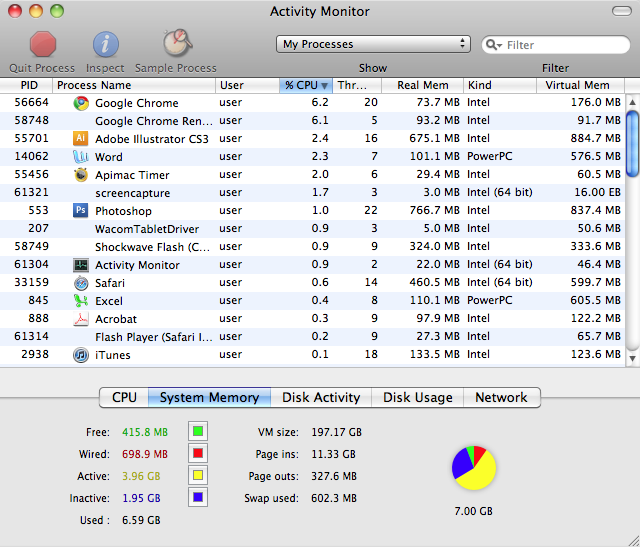Sort by the Real Mem column header
Screen dimensions: 640x547
[x=422, y=85]
